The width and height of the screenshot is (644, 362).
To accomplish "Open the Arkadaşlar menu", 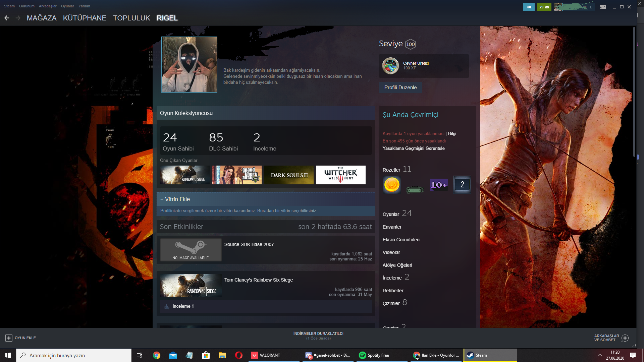I will point(48,6).
